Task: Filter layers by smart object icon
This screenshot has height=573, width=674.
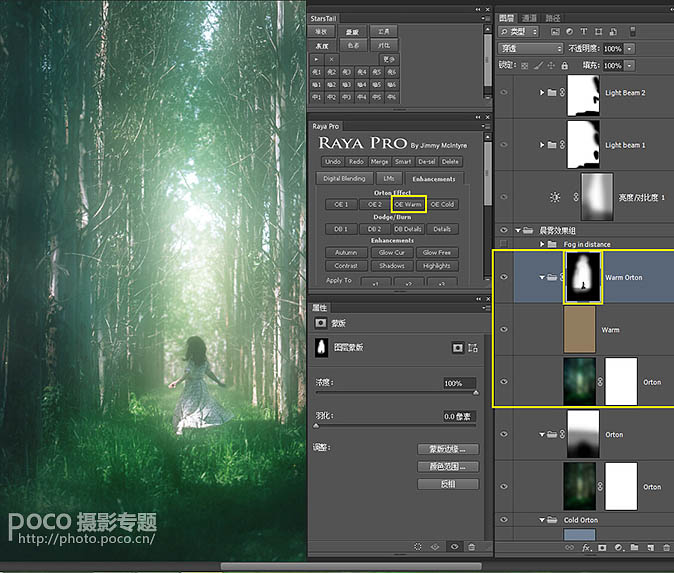Action: (613, 31)
